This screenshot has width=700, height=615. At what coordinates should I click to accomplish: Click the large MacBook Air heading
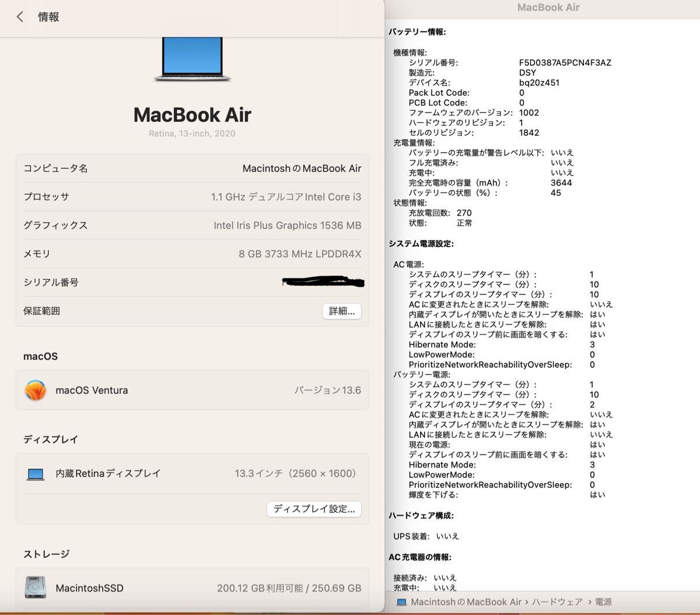click(x=192, y=115)
